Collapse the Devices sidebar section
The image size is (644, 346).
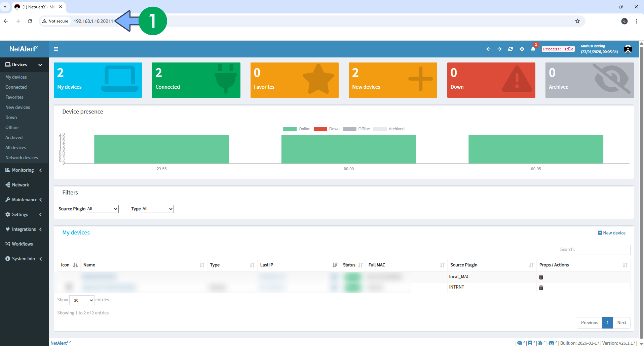[40, 65]
